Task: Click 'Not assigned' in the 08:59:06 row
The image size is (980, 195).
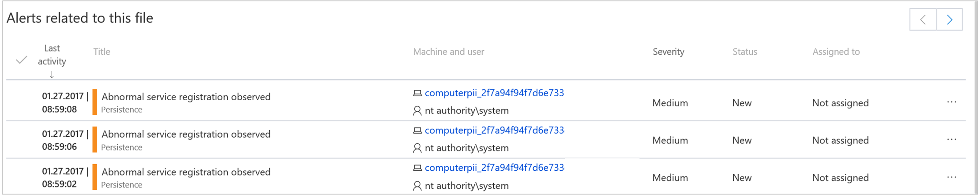Action: click(840, 140)
